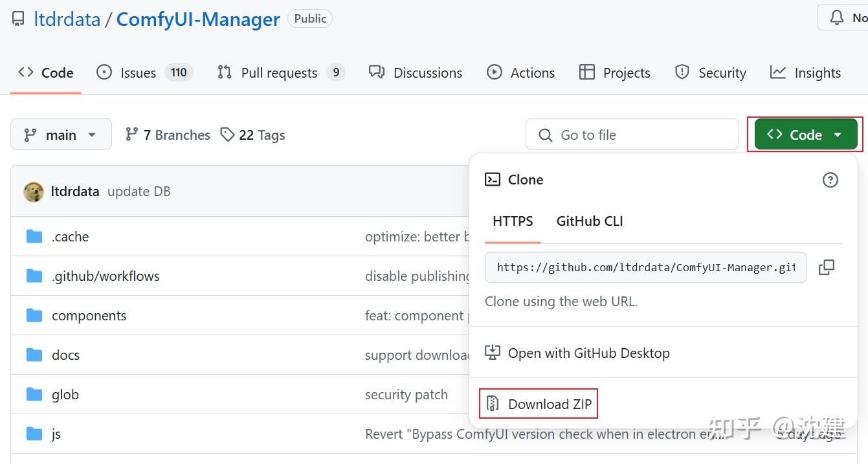
Task: Switch to the GitHub CLI tab
Action: coord(589,221)
